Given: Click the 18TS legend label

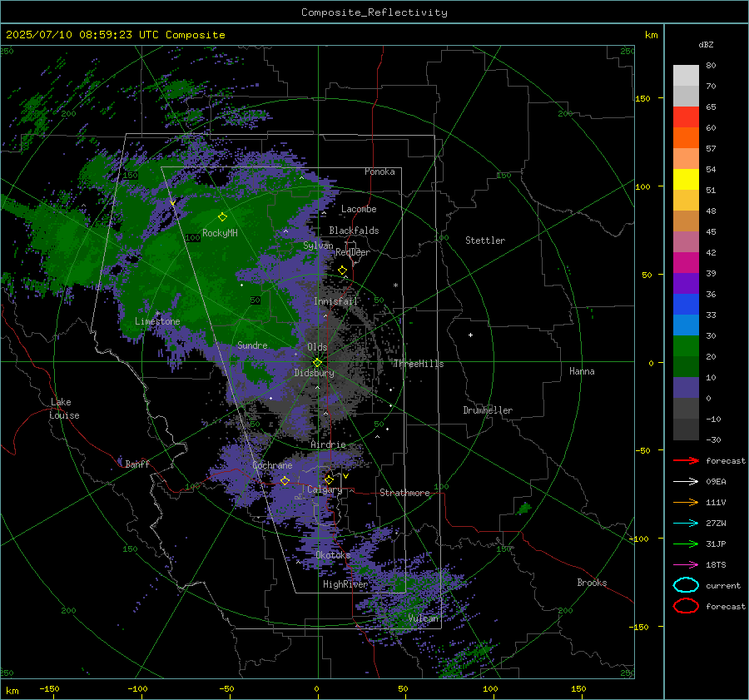Looking at the screenshot, I should click(x=716, y=565).
